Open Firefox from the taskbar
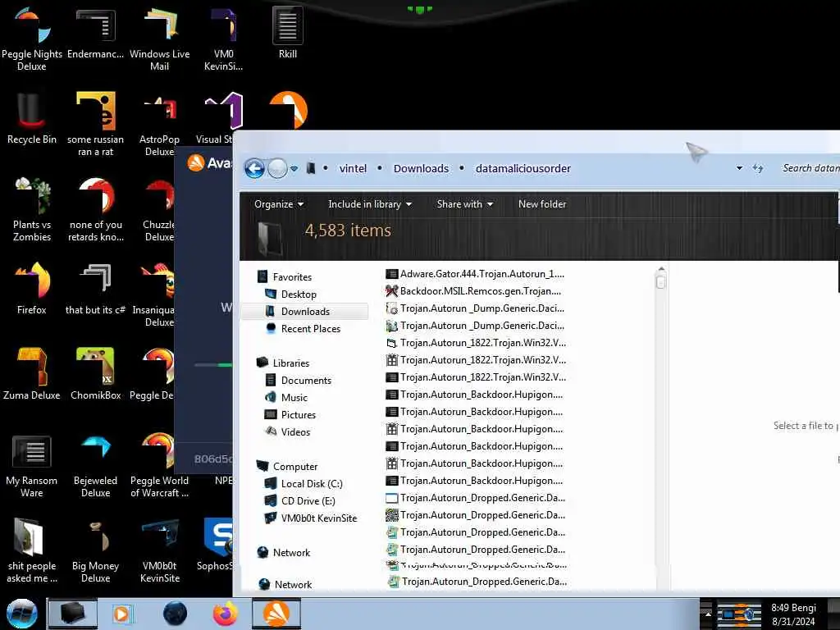This screenshot has height=630, width=840. click(225, 614)
